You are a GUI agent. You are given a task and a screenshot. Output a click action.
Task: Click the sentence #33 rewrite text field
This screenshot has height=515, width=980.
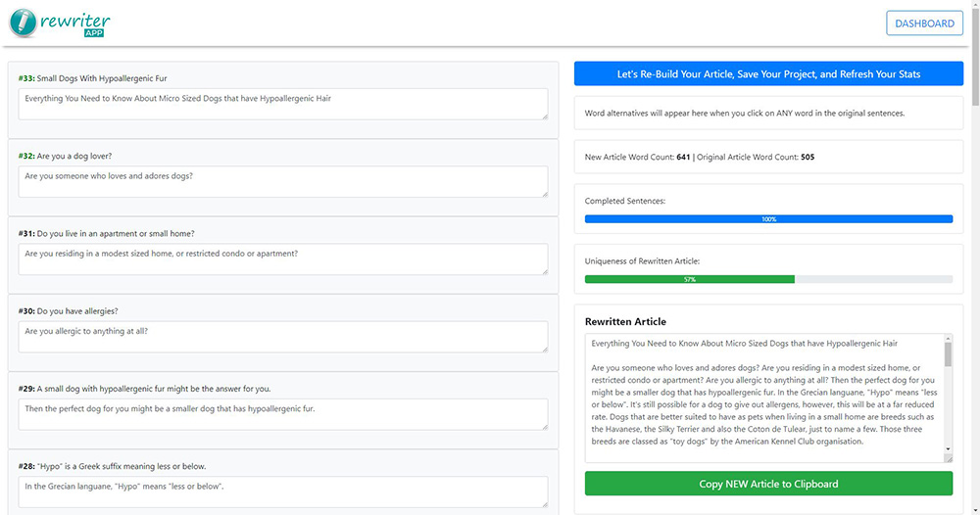(282, 105)
